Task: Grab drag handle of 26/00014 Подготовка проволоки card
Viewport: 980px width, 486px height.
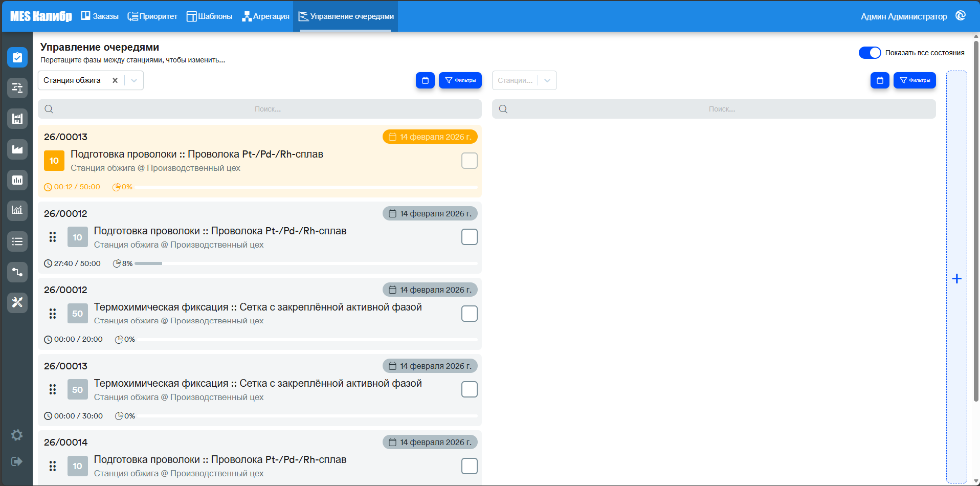Action: pyautogui.click(x=53, y=466)
